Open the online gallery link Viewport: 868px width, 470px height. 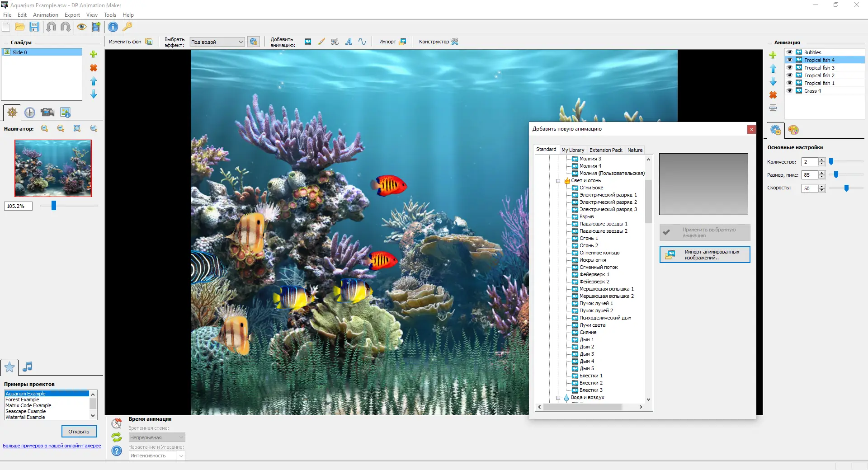pos(51,446)
